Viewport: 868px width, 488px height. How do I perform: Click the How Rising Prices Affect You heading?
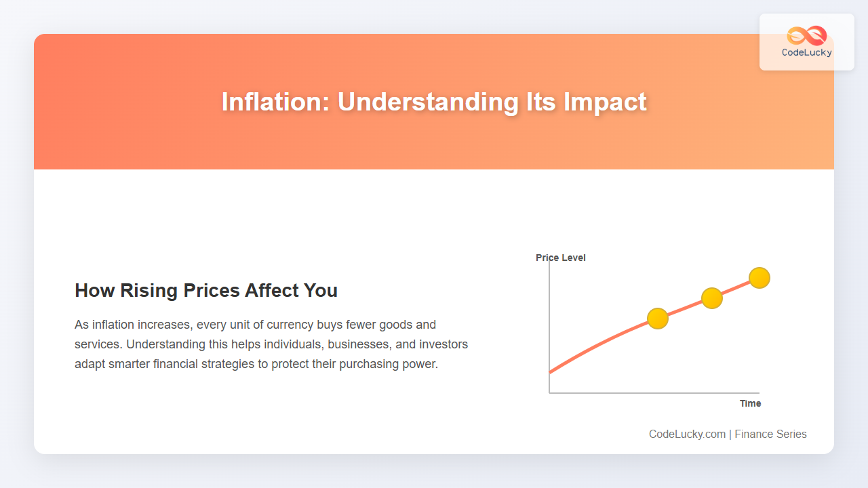206,290
